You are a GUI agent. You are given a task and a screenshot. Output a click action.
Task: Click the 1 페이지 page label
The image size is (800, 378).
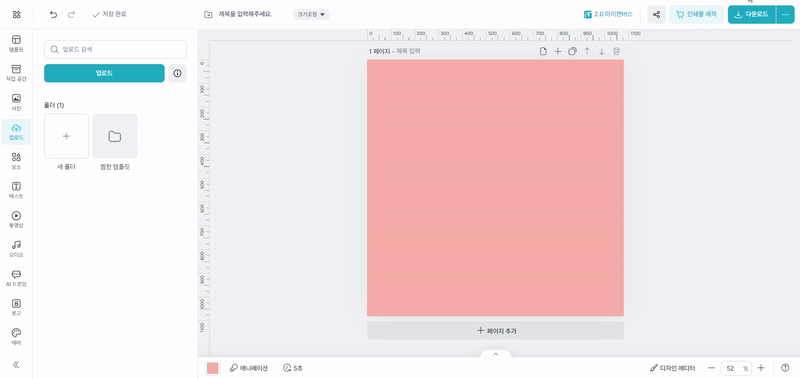pos(379,52)
